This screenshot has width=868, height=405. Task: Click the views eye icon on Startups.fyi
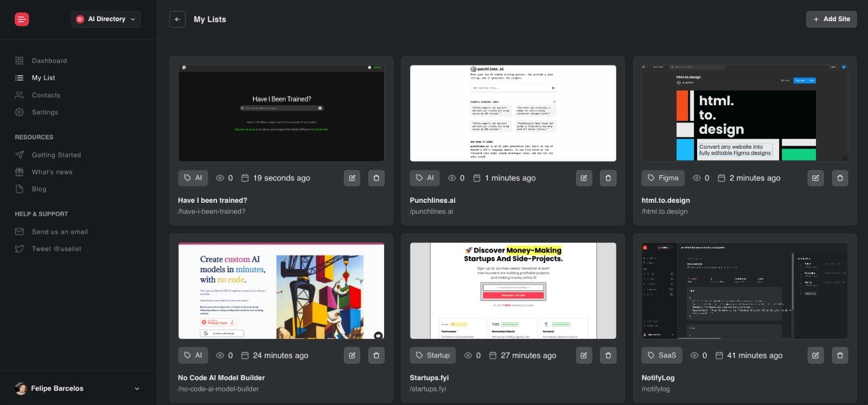click(x=468, y=356)
